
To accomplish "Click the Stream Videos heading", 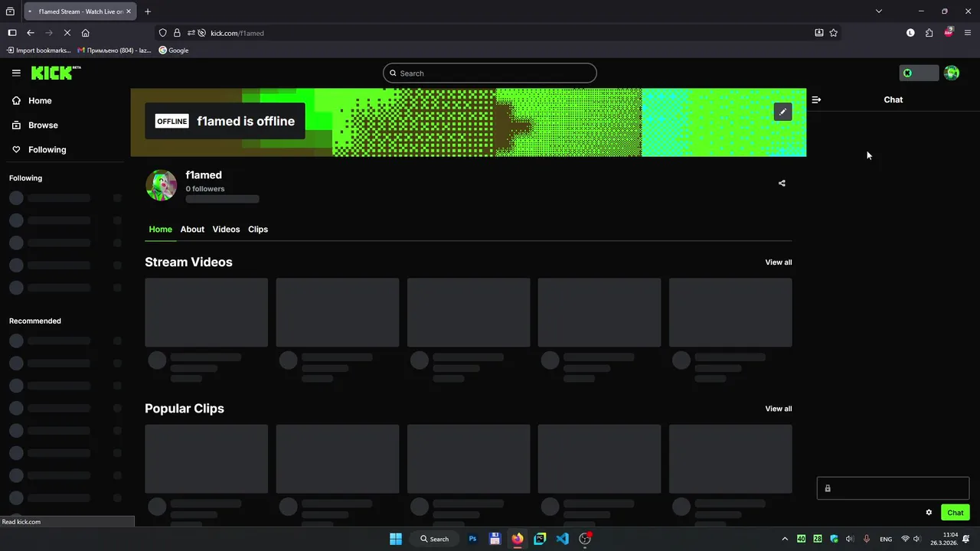I will pos(188,262).
